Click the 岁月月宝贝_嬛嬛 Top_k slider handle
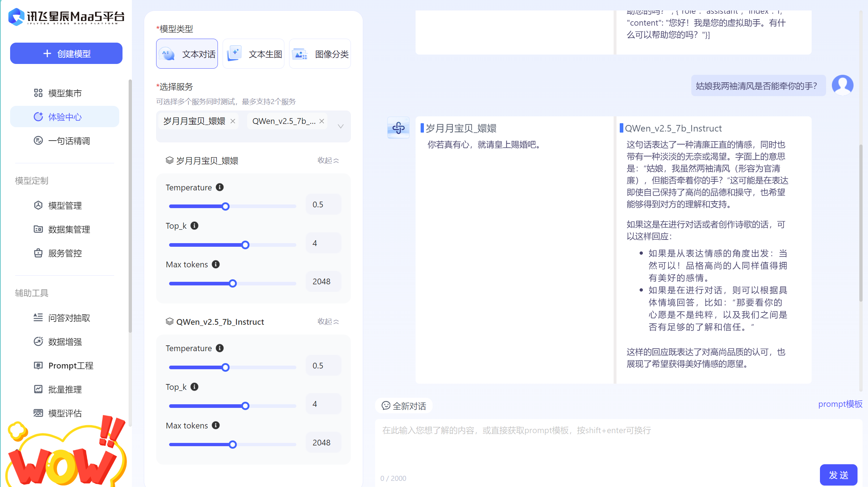This screenshot has height=487, width=868. 245,245
